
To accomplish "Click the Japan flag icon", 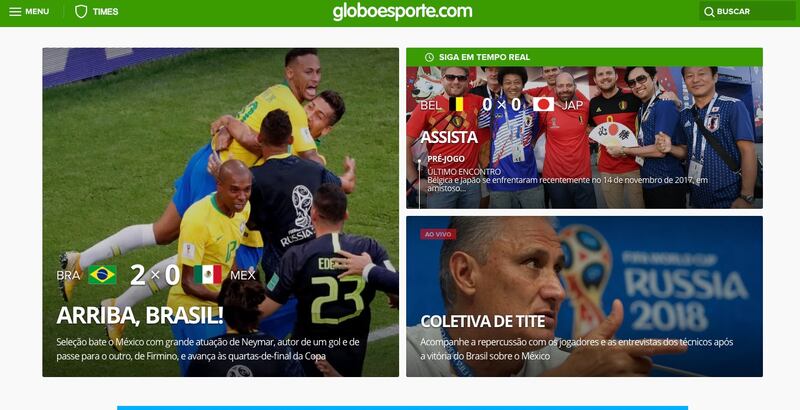I will click(543, 105).
